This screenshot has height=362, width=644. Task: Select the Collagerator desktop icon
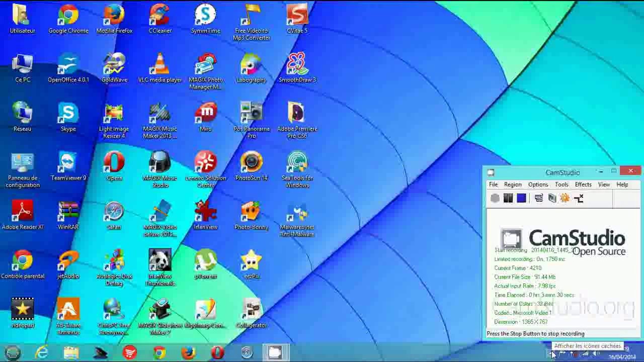(252, 313)
